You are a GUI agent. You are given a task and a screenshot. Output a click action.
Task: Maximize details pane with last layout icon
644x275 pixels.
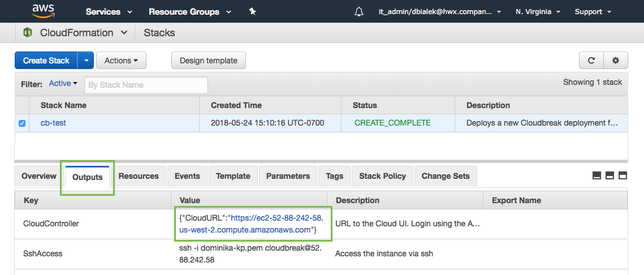point(623,176)
